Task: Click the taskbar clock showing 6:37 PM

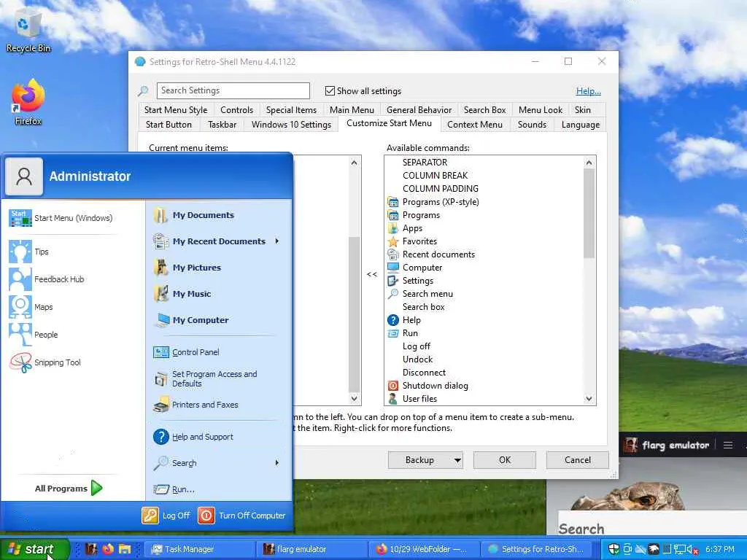Action: [x=719, y=549]
